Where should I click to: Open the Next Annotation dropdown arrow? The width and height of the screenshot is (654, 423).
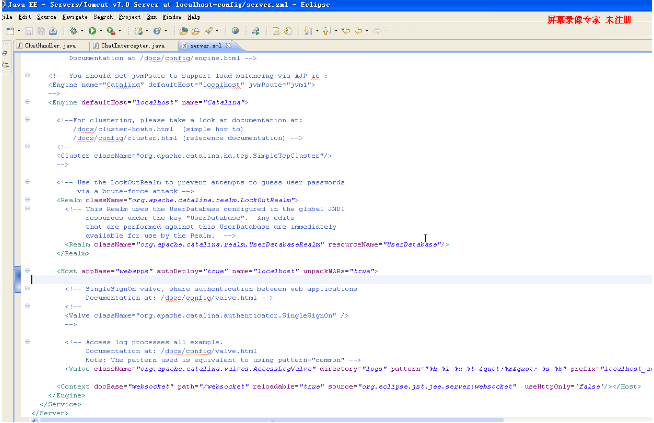coord(317,31)
